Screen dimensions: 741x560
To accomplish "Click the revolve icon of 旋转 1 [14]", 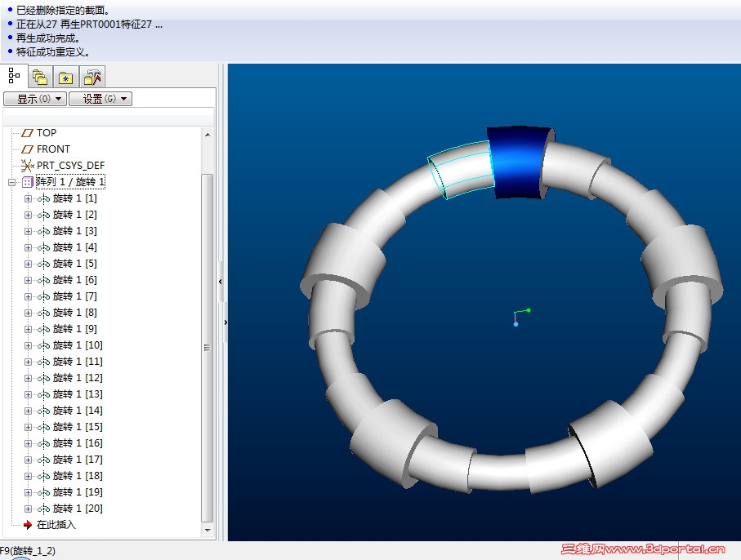I will 43,411.
